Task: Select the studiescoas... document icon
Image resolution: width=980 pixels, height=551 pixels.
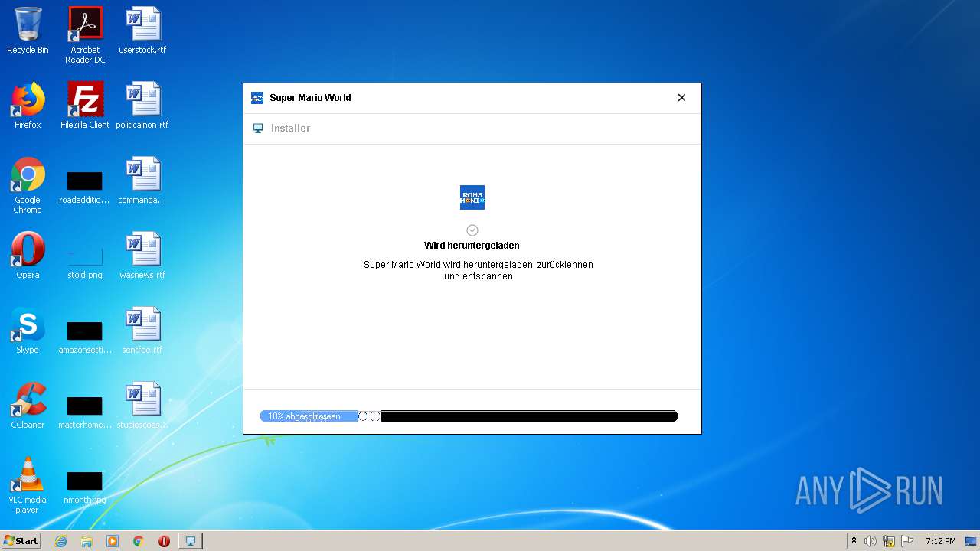Action: point(142,406)
